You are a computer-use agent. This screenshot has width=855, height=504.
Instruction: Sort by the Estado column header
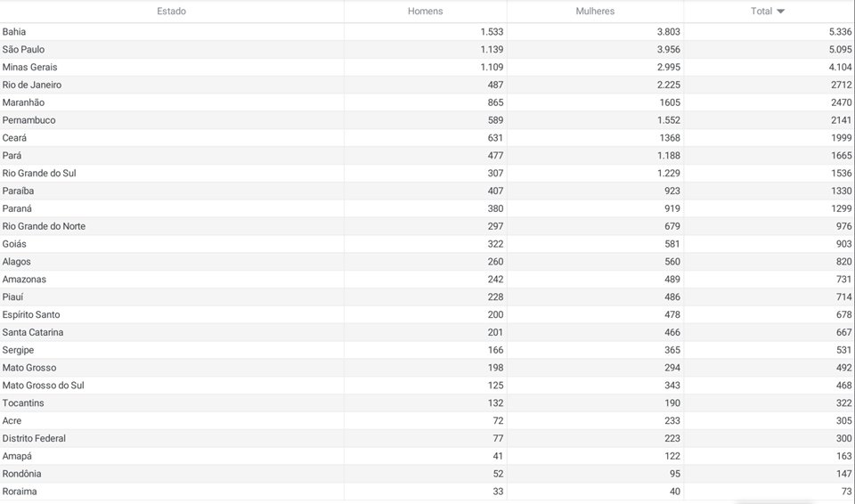[171, 11]
